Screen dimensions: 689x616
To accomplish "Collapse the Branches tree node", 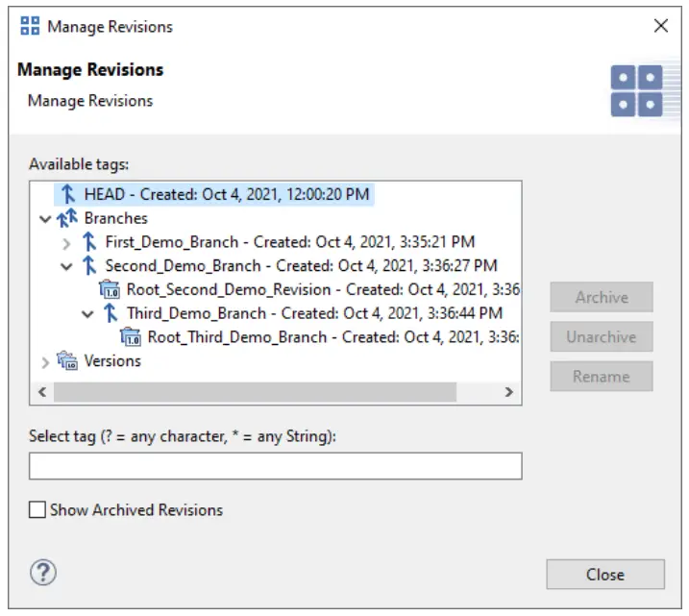I will pos(44,219).
